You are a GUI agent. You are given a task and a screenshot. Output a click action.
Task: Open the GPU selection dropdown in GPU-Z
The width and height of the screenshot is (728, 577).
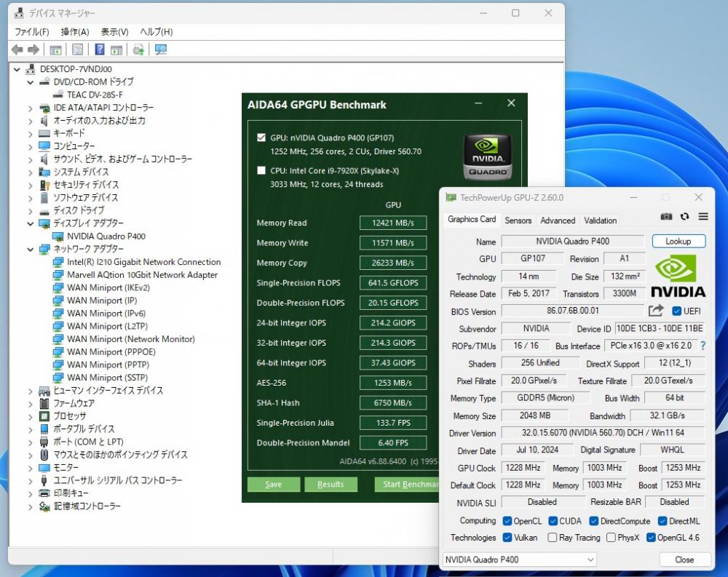tap(520, 560)
